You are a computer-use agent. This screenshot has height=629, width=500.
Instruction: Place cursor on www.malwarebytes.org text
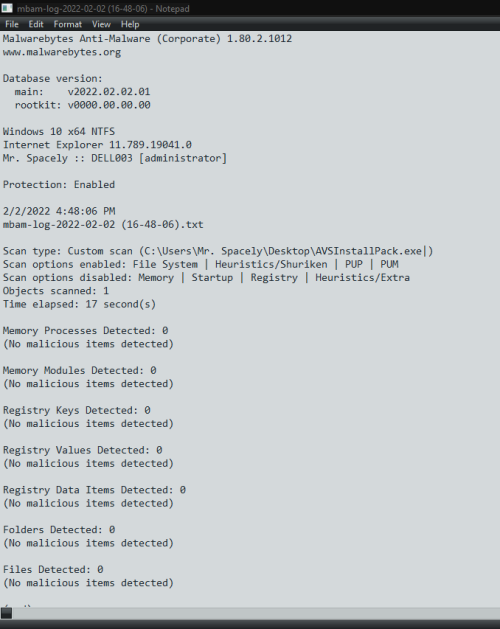click(x=62, y=52)
